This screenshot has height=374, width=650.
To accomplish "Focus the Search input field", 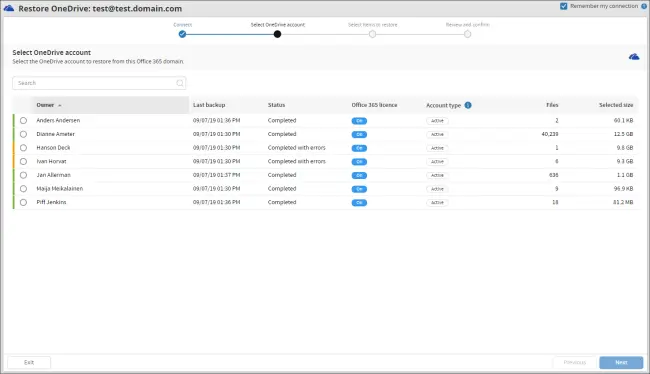I will (99, 83).
